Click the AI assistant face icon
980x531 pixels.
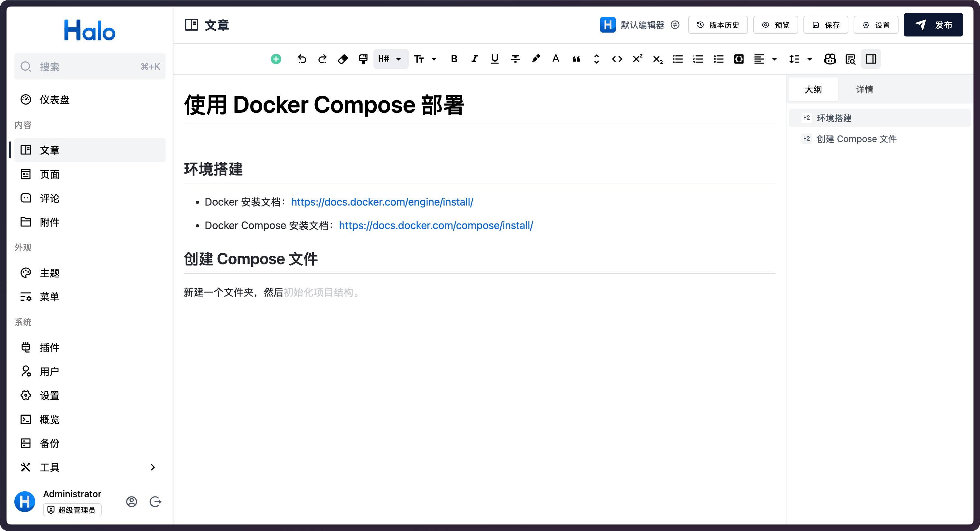pos(830,59)
